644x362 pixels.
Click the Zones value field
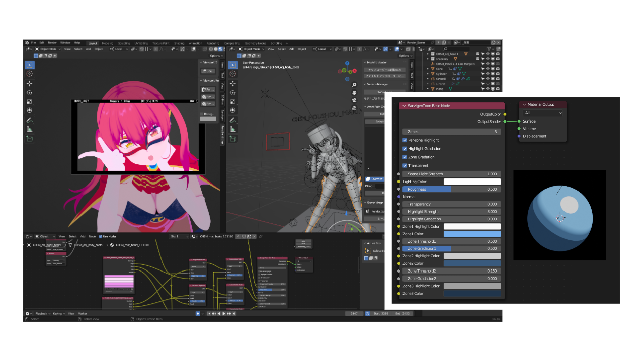coord(451,132)
